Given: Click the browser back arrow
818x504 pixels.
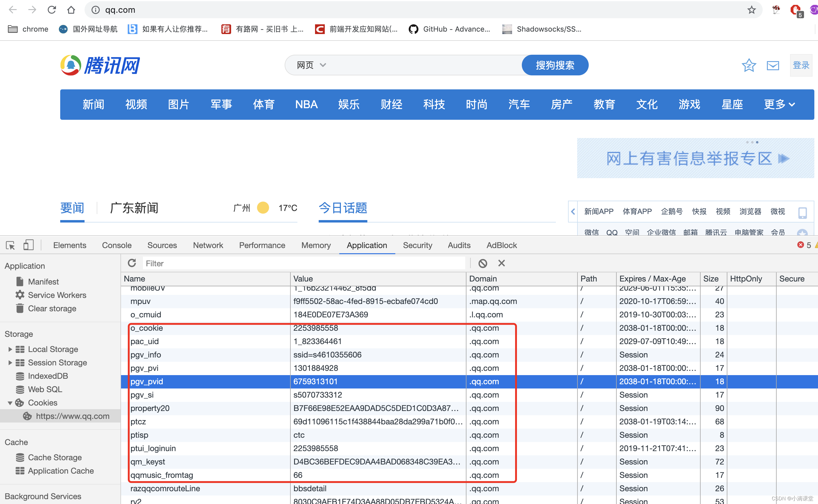Looking at the screenshot, I should [x=13, y=10].
